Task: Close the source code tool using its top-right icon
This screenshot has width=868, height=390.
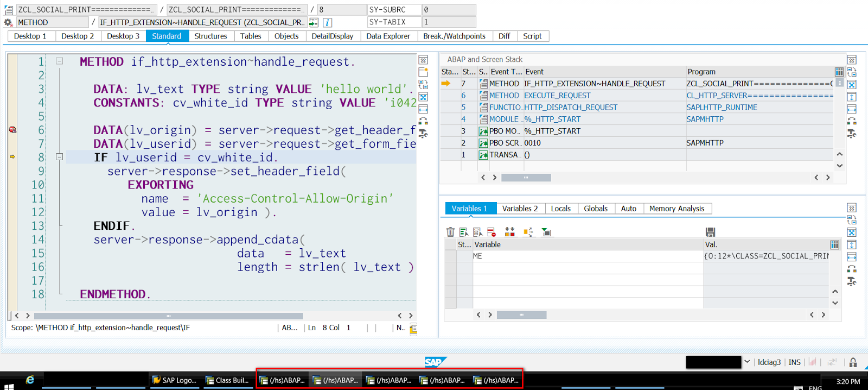Action: pyautogui.click(x=423, y=60)
